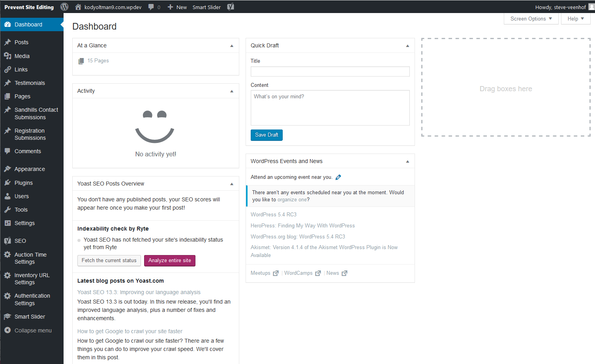Click the Save Draft button
Viewport: 595px width, 364px height.
(x=267, y=135)
